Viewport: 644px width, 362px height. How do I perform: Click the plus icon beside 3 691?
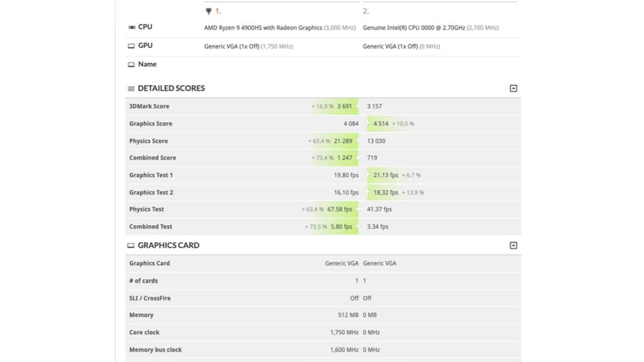click(x=358, y=106)
